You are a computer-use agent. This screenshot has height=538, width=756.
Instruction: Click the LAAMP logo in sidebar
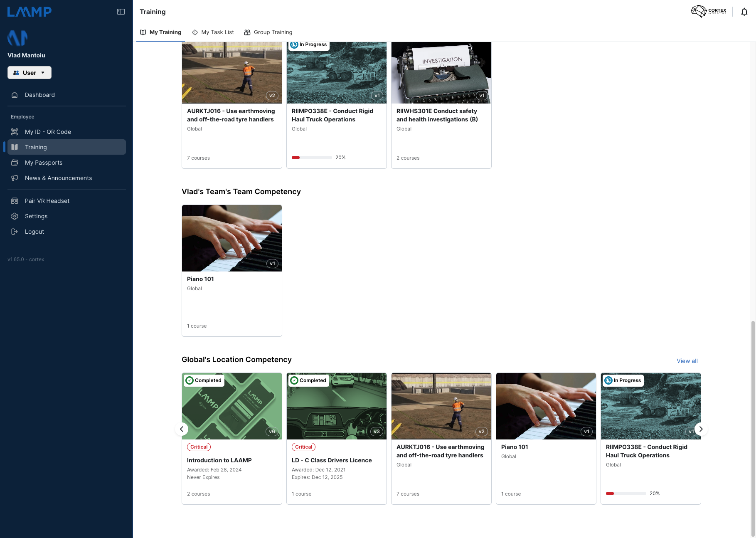(x=30, y=12)
